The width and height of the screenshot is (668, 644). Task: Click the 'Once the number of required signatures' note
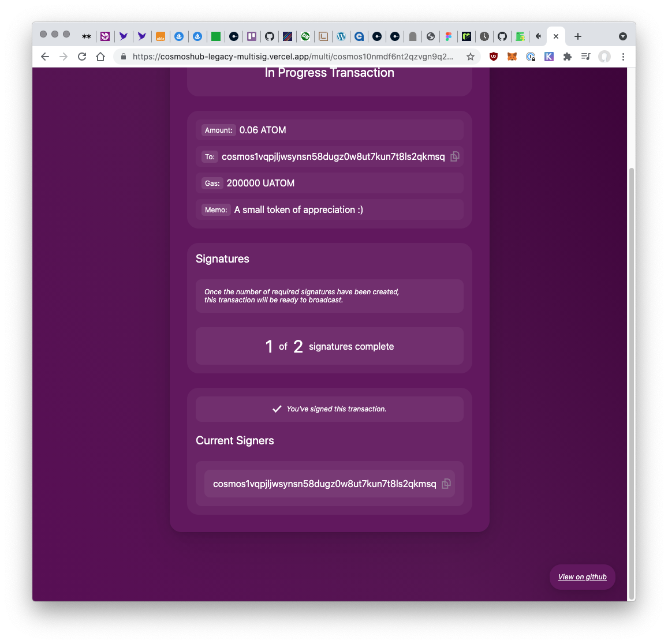tap(301, 296)
